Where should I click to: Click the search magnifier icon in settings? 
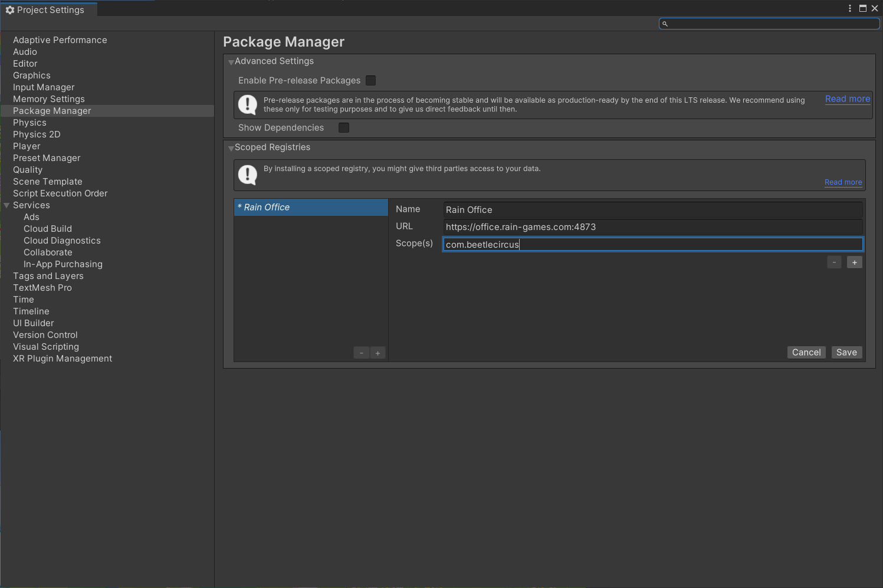point(665,24)
